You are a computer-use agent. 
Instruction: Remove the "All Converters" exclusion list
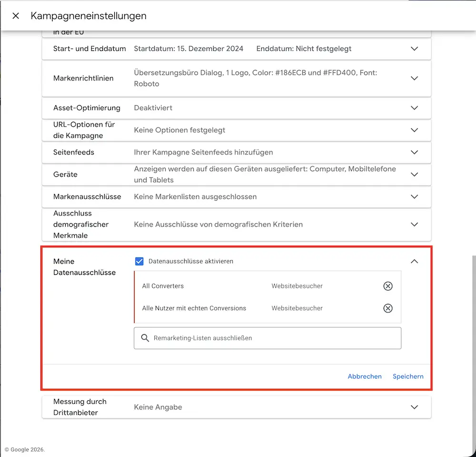pos(388,286)
